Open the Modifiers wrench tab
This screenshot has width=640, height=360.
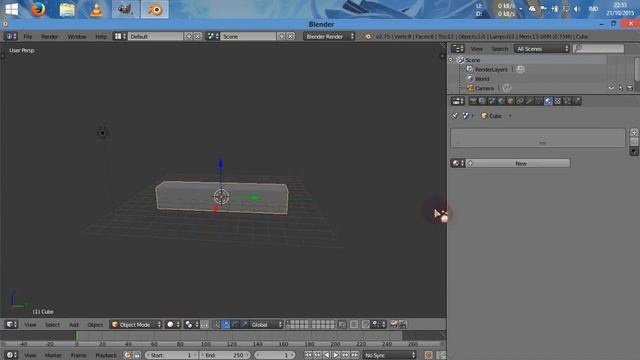pyautogui.click(x=529, y=101)
